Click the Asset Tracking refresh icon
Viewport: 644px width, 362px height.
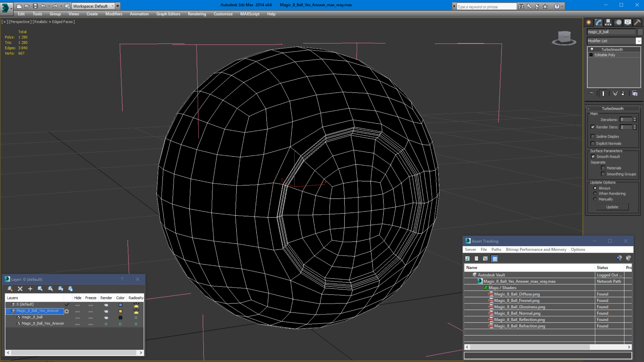[468, 258]
